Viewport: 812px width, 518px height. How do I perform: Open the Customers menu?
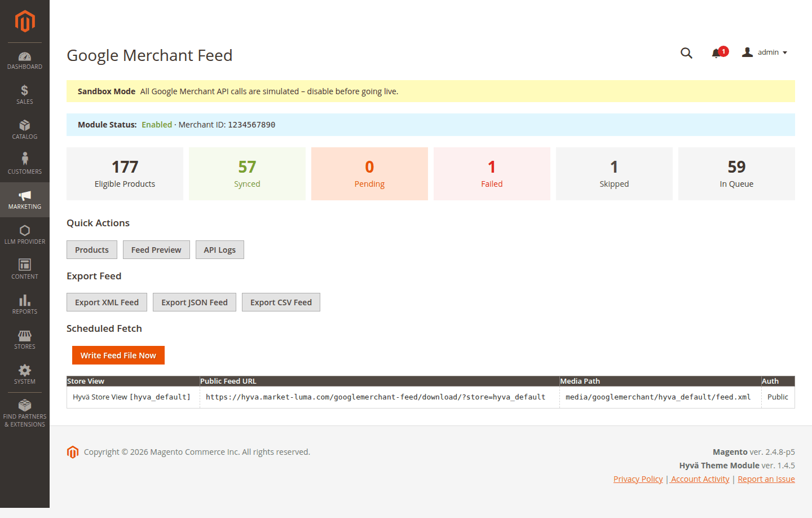pyautogui.click(x=25, y=165)
